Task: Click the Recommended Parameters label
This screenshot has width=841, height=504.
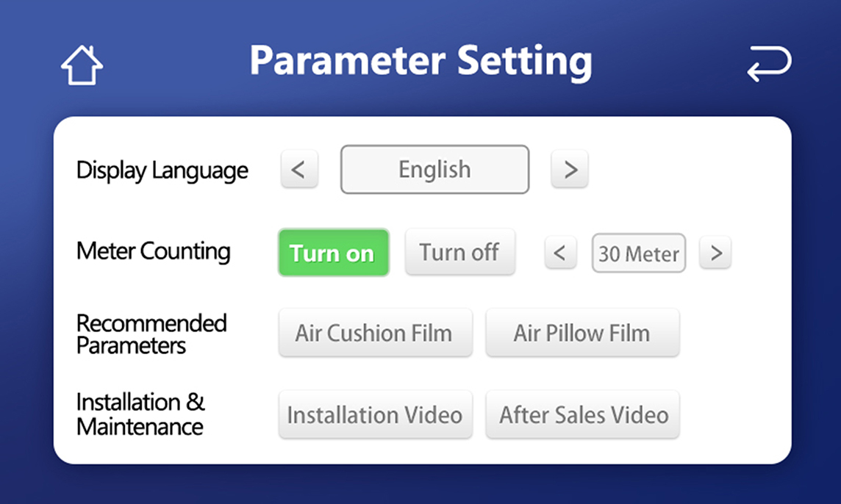Action: click(x=151, y=334)
